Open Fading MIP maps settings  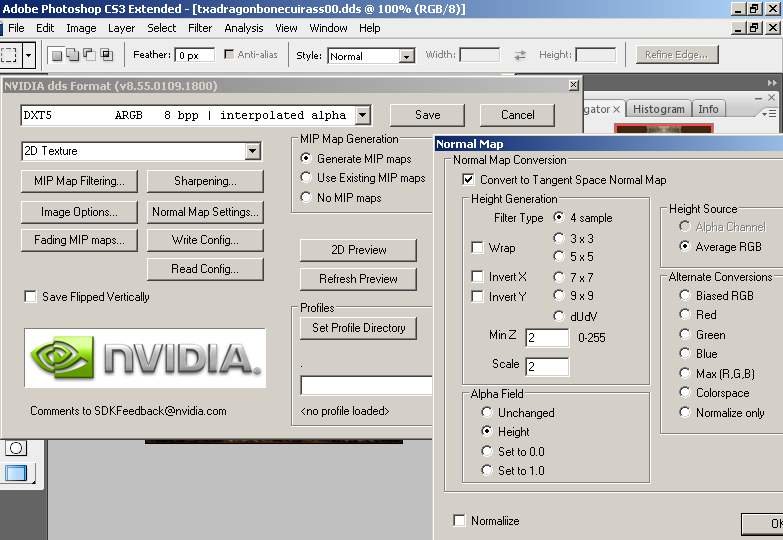click(x=79, y=240)
